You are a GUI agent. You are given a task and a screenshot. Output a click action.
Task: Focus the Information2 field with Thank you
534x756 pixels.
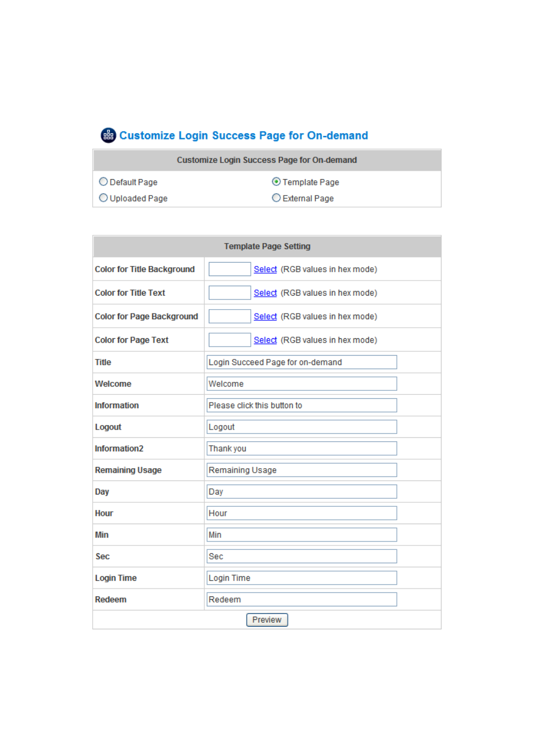[302, 449]
